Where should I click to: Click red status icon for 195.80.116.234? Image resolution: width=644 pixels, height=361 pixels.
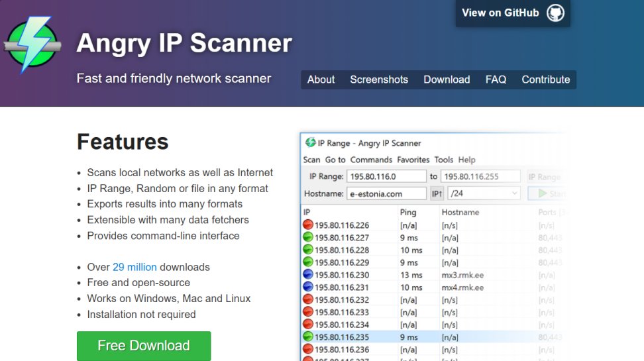pyautogui.click(x=308, y=324)
